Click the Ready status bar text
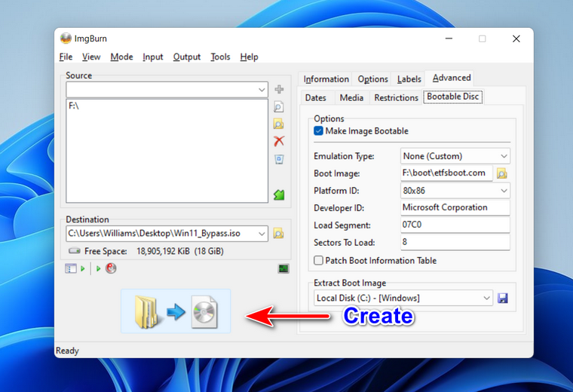 pyautogui.click(x=67, y=351)
